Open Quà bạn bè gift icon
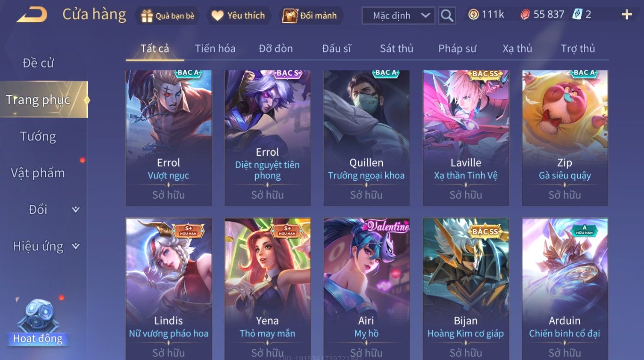Image resolution: width=644 pixels, height=360 pixels. [147, 16]
